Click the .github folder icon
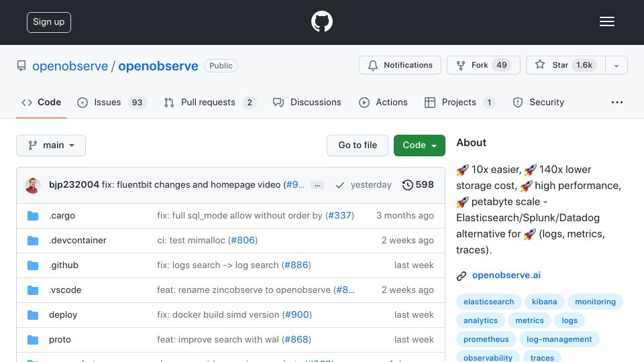The width and height of the screenshot is (644, 362). (x=33, y=265)
